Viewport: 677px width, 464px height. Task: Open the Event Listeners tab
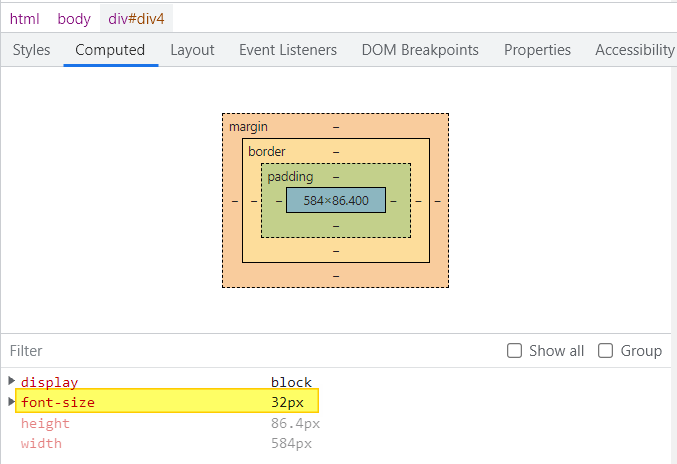[x=288, y=50]
